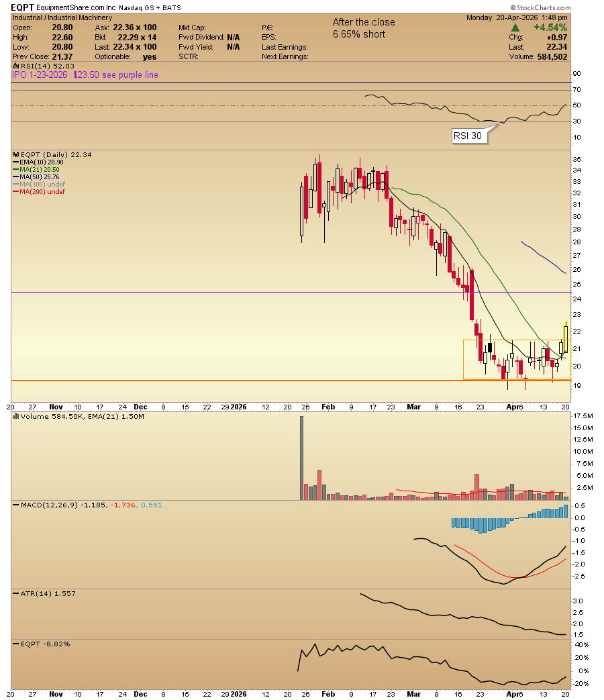Click the green up-arrow change icon
604x700 pixels.
[x=515, y=28]
